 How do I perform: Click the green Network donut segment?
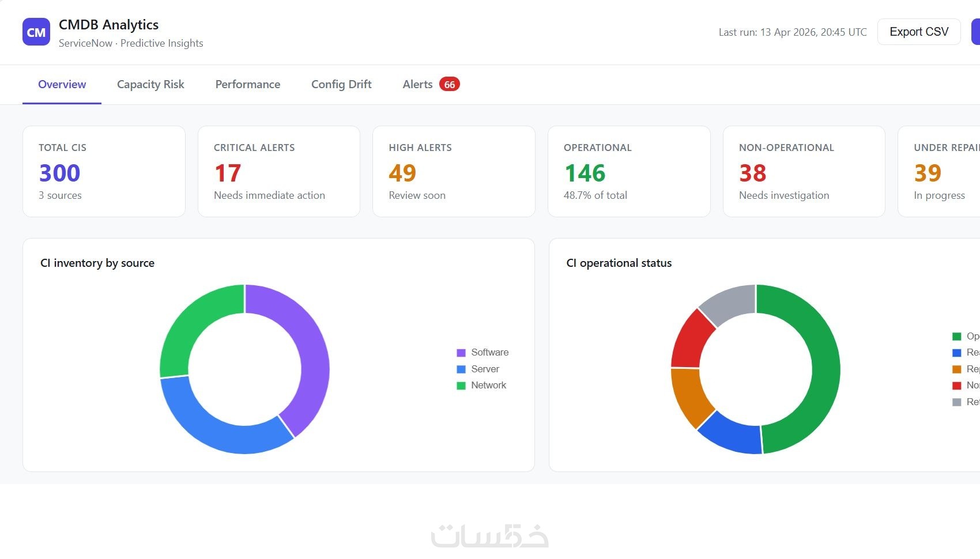coord(190,323)
